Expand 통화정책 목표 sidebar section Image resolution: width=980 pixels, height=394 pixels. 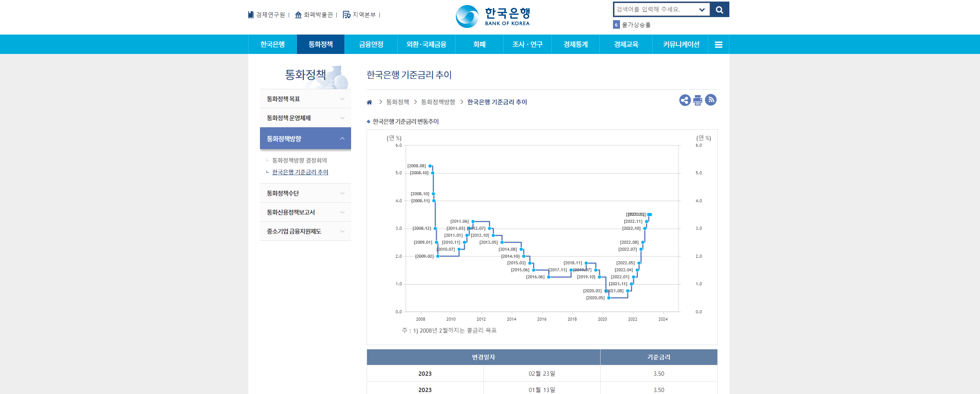[x=305, y=99]
